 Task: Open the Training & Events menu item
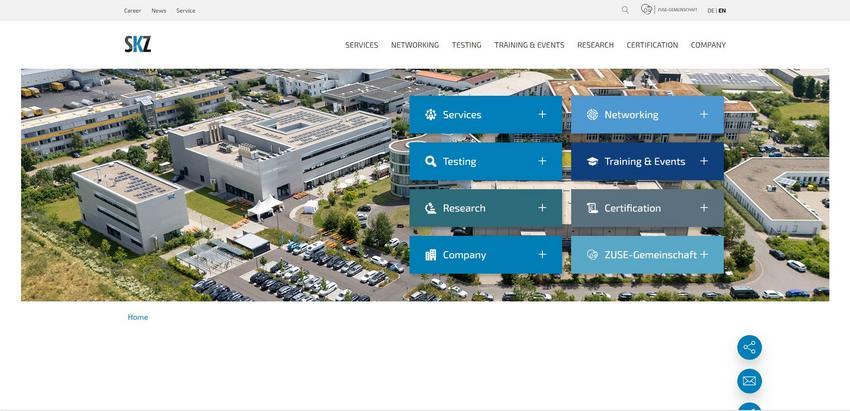529,45
